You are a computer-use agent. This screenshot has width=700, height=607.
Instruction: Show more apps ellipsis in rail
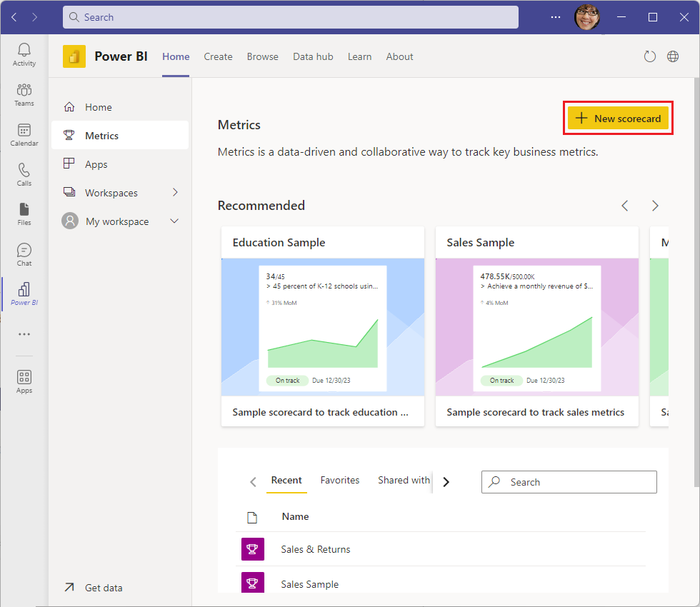24,334
